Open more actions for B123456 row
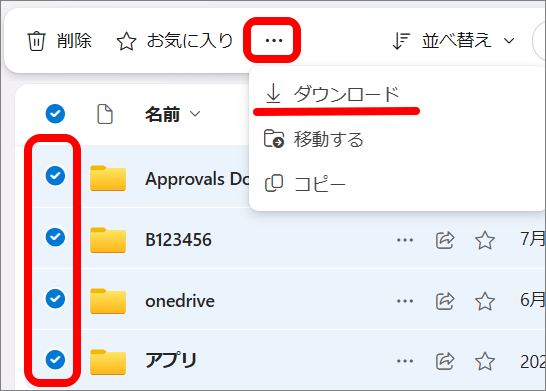This screenshot has height=391, width=546. click(x=405, y=240)
